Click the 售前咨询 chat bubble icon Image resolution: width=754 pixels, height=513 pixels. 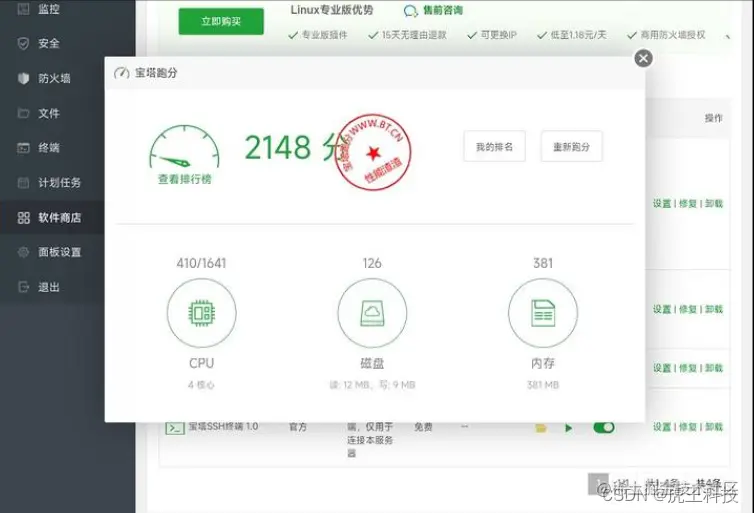[410, 11]
